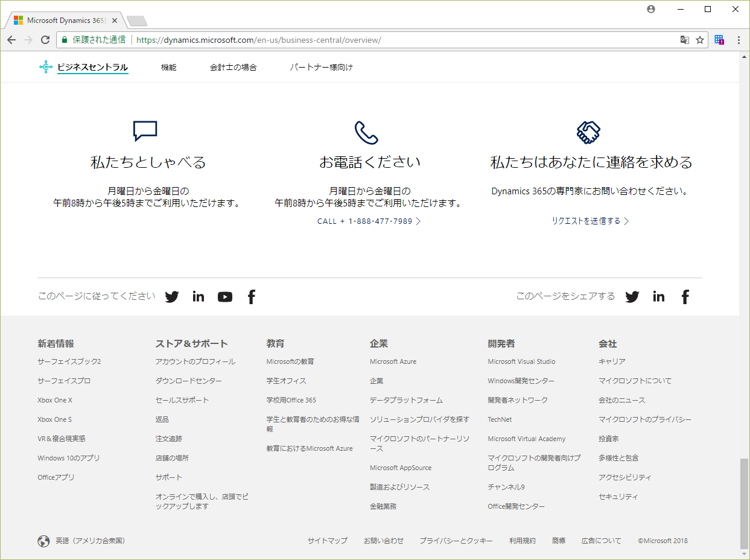Open the ダウンロードセンター link

point(188,381)
